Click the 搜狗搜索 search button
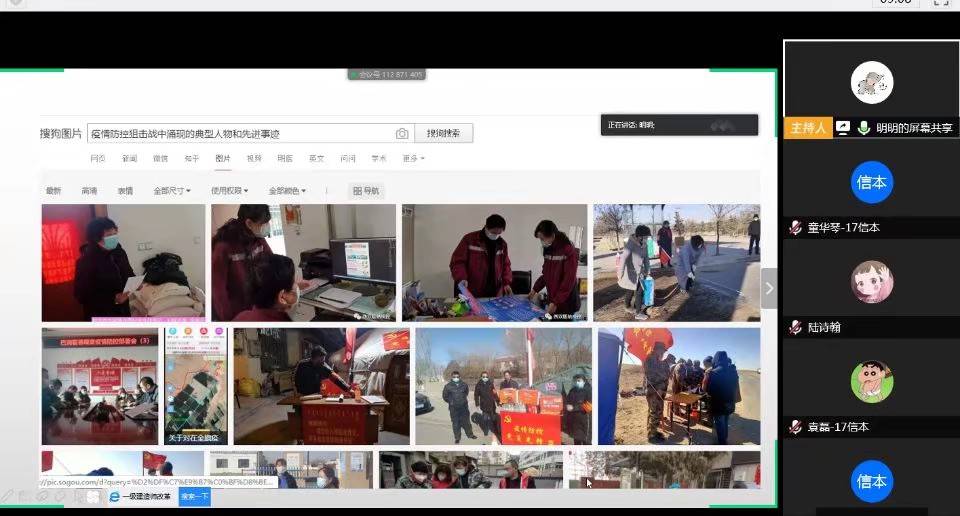Image resolution: width=960 pixels, height=516 pixels. coord(443,134)
